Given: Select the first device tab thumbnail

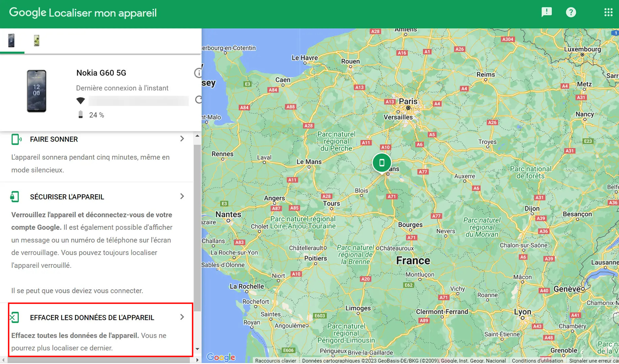Looking at the screenshot, I should (12, 40).
